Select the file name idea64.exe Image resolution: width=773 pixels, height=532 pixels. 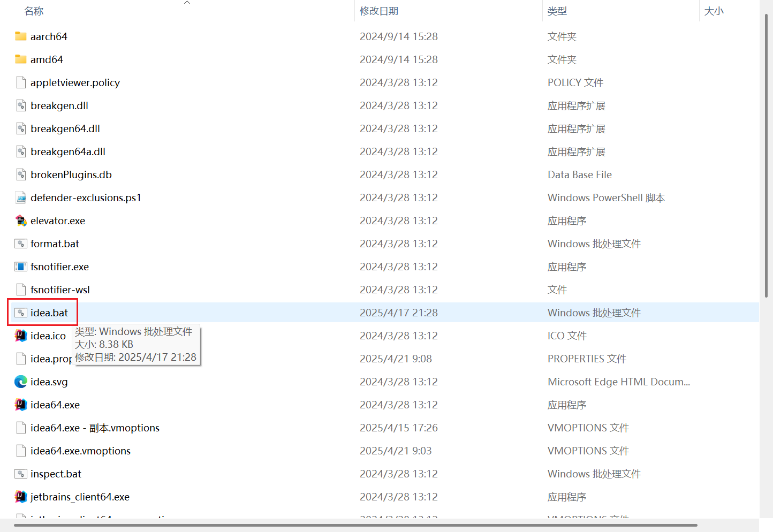coord(55,405)
